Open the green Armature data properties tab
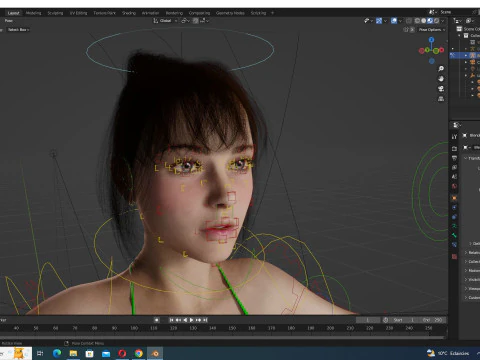This screenshot has width=480, height=360. tap(454, 226)
